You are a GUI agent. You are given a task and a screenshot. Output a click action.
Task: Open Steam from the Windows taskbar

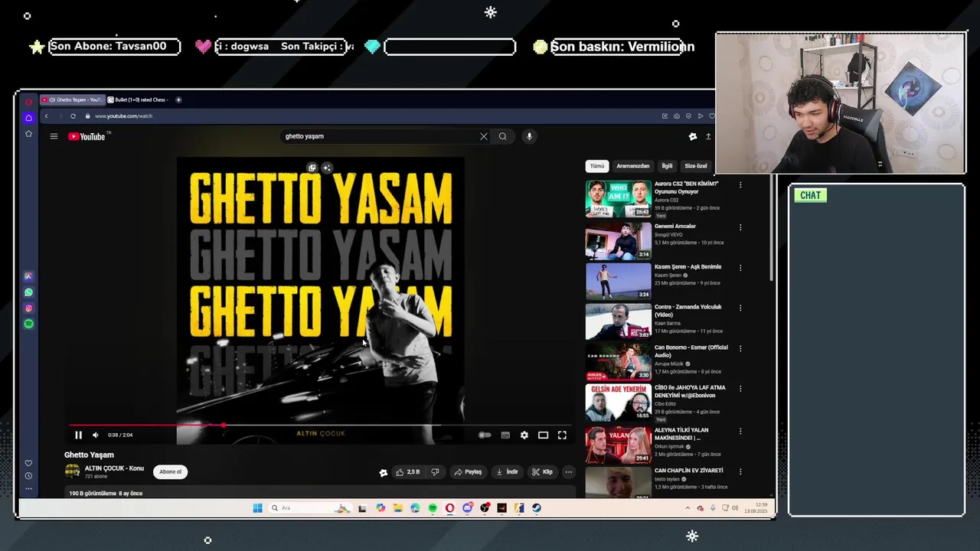[536, 508]
